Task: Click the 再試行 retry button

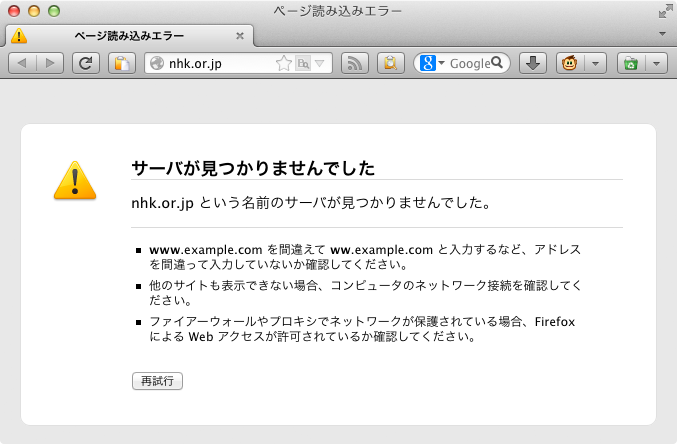Action: click(157, 381)
